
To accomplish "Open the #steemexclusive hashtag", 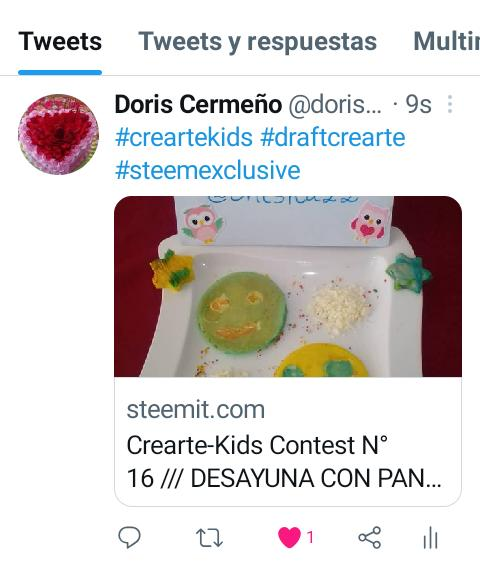I will pos(208,170).
